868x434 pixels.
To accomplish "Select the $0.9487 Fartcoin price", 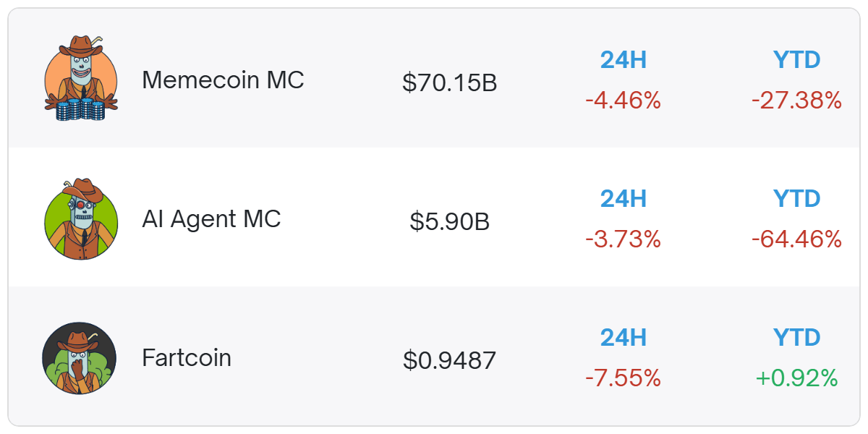I will coord(450,360).
